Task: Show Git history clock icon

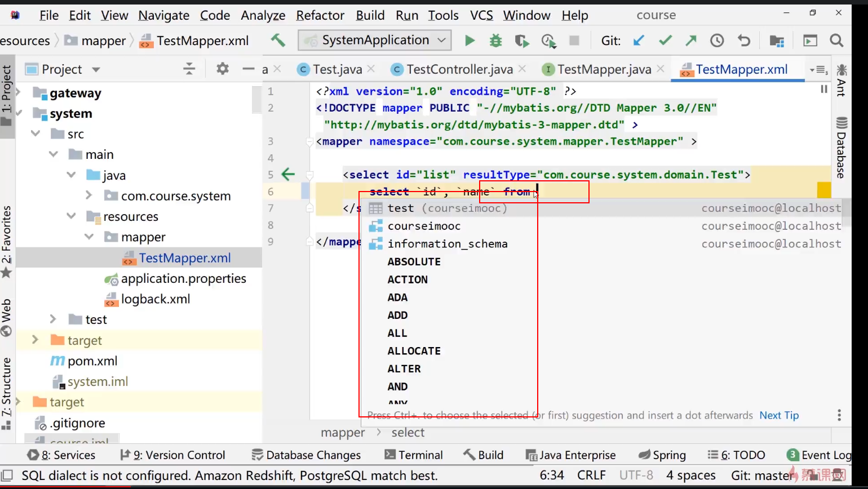Action: tap(717, 41)
